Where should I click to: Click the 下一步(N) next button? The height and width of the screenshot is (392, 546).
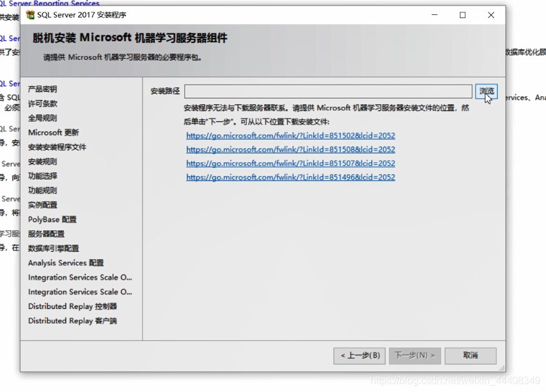tap(415, 355)
